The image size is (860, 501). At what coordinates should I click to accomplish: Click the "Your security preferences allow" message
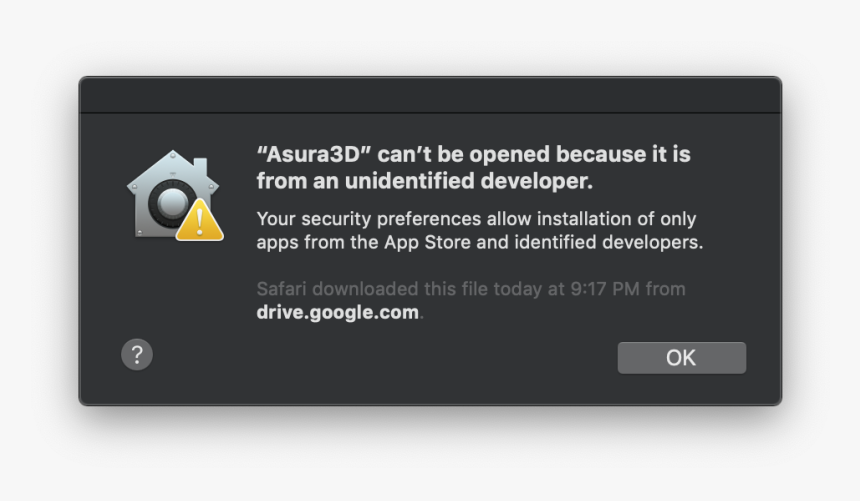(479, 230)
